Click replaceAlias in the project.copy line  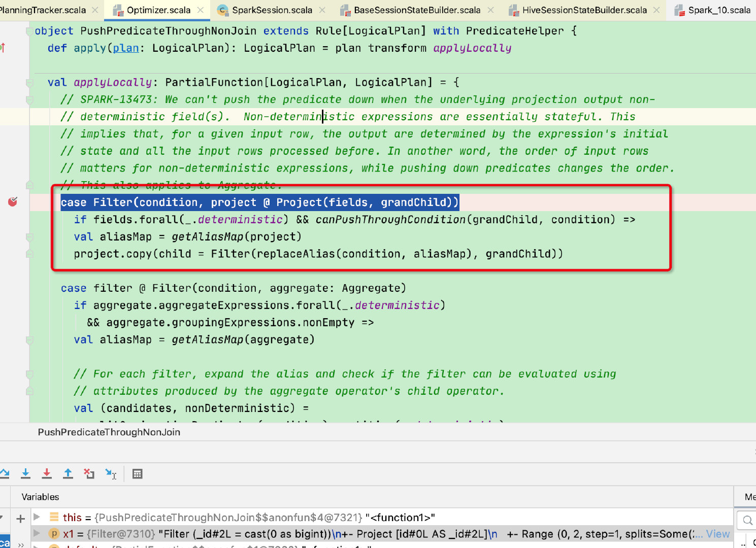(295, 254)
